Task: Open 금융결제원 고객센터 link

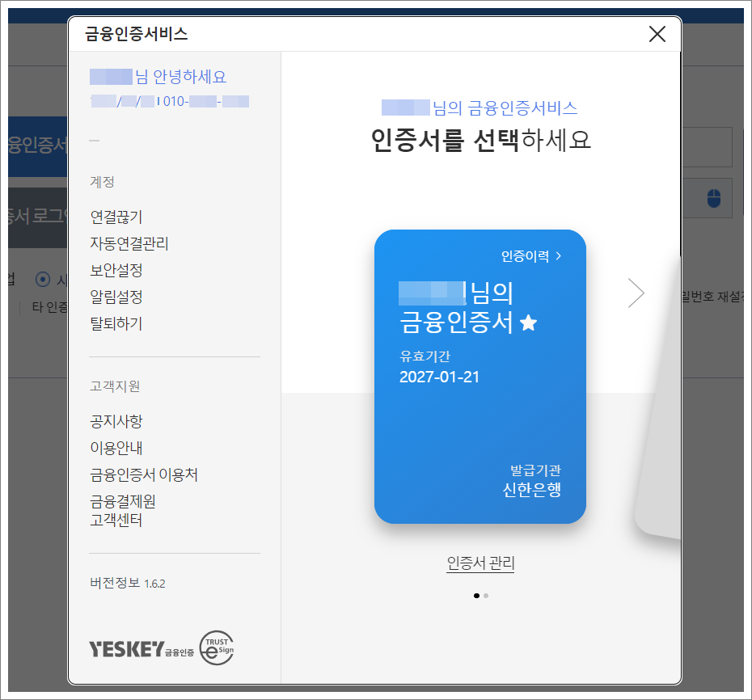Action: coord(123,511)
